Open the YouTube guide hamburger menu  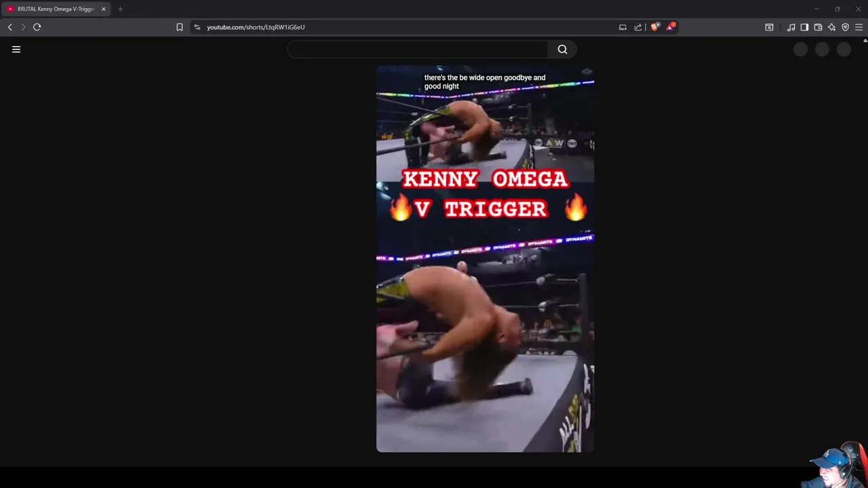(x=16, y=49)
